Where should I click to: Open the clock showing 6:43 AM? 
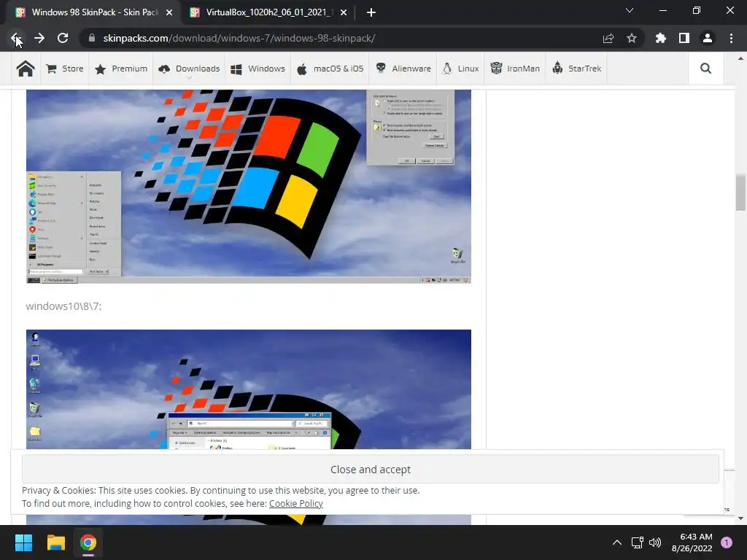click(692, 542)
